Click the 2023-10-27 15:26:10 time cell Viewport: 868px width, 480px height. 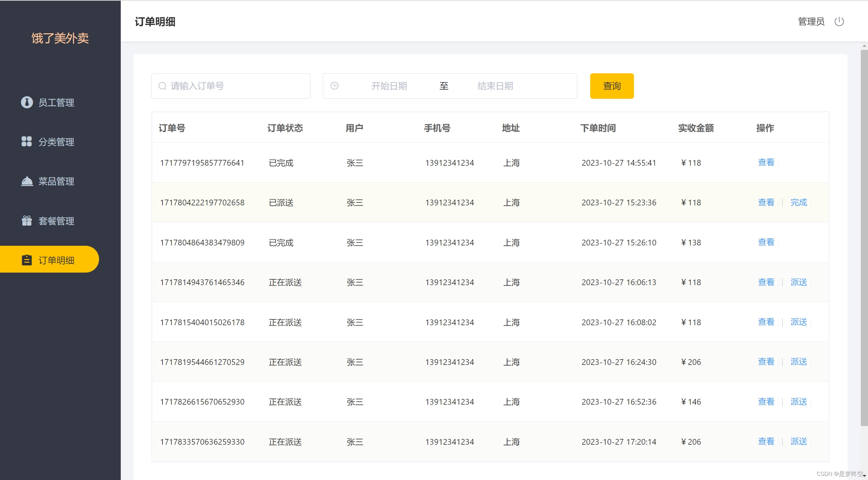click(619, 242)
